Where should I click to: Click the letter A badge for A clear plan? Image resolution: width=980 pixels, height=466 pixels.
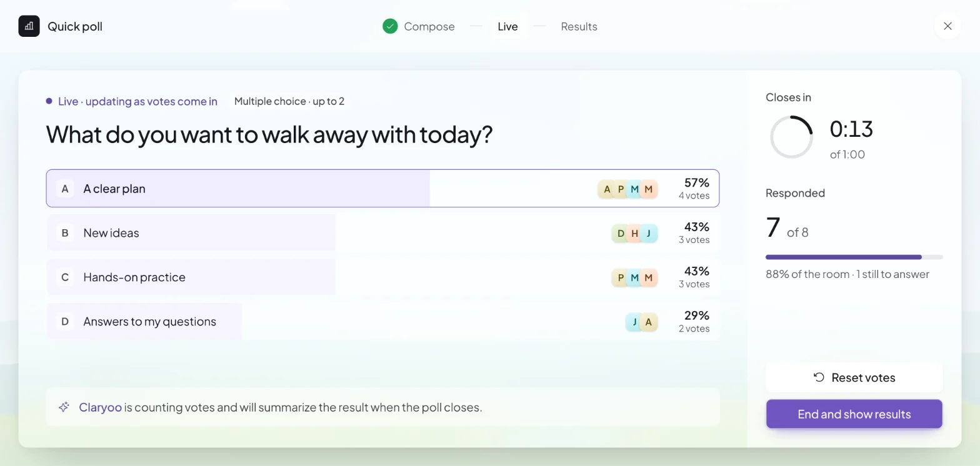tap(64, 189)
